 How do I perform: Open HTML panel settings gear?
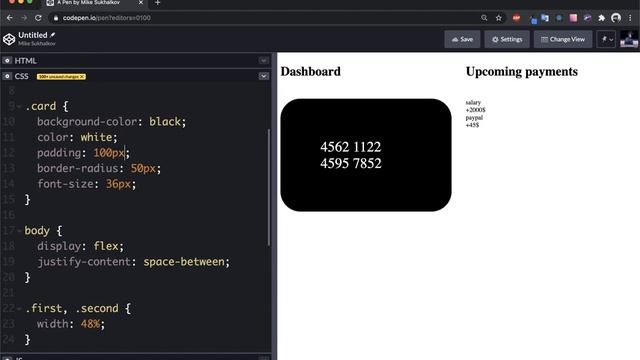click(7, 60)
